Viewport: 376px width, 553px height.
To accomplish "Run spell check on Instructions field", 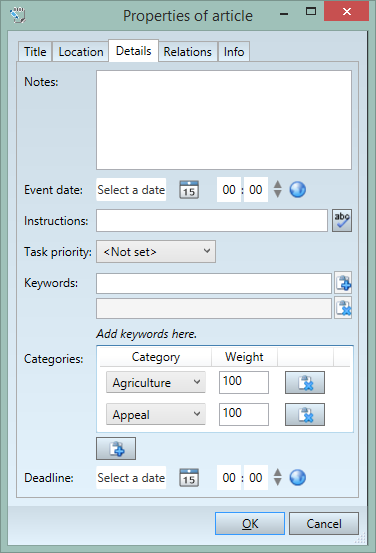I will click(342, 220).
